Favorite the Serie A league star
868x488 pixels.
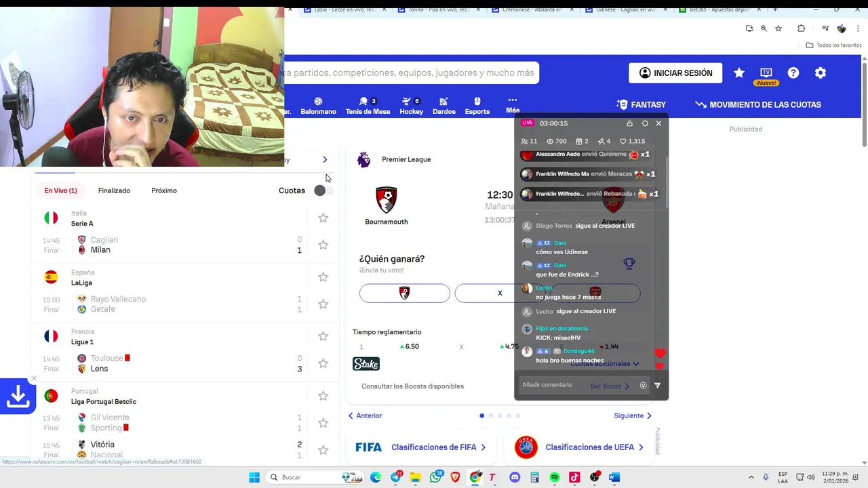(x=323, y=218)
